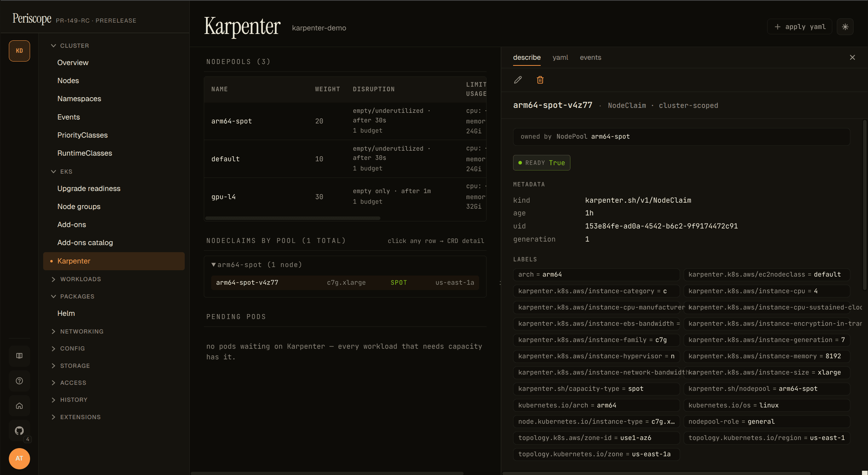Click the DISRUPTION column header
The image size is (868, 475).
click(374, 89)
